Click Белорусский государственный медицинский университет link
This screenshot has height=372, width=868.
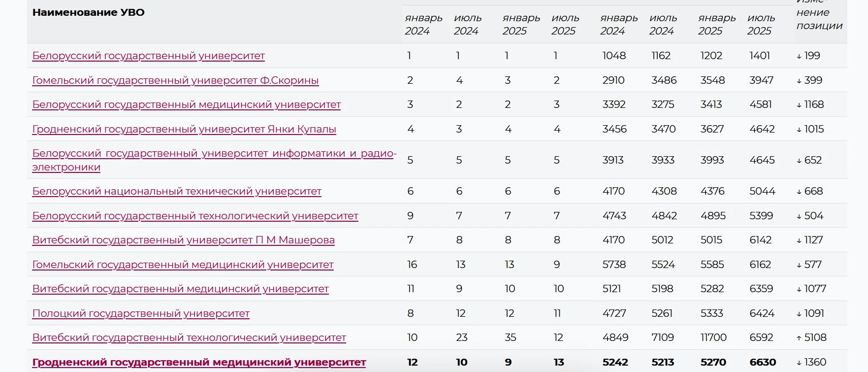point(186,104)
